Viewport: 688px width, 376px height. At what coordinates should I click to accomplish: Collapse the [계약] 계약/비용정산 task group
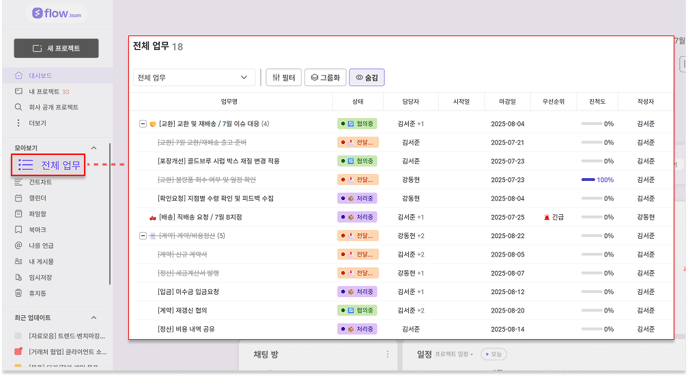[143, 236]
